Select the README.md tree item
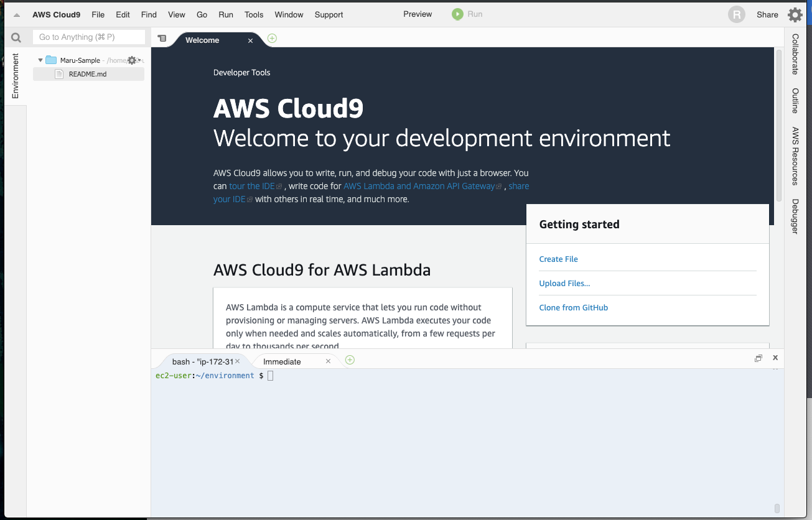 click(x=88, y=74)
